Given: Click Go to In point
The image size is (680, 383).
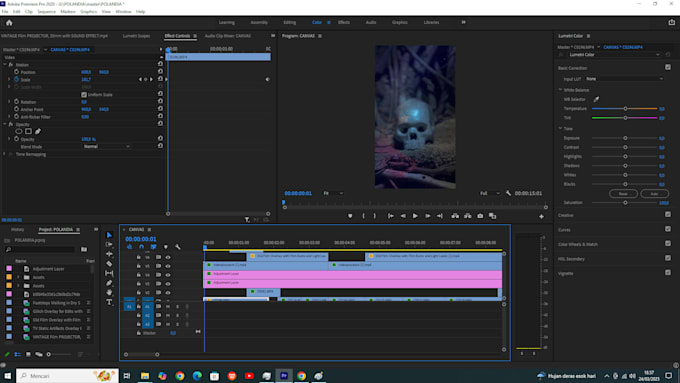Looking at the screenshot, I should (x=391, y=216).
